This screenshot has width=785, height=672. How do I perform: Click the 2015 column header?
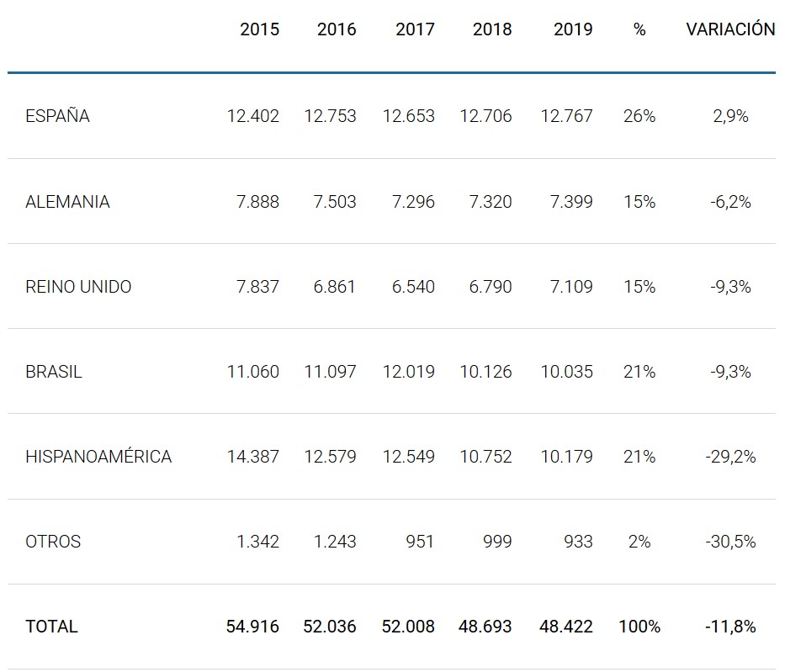tap(259, 29)
